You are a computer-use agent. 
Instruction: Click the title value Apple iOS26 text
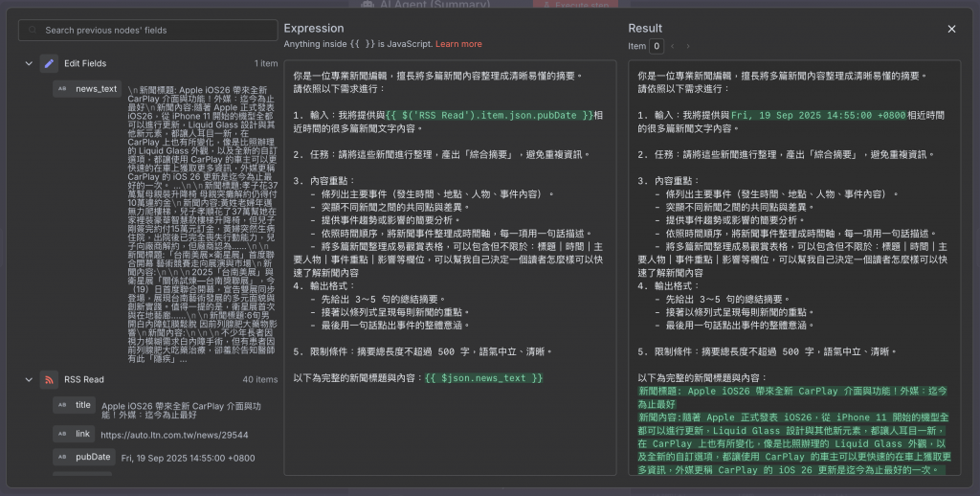click(x=181, y=411)
